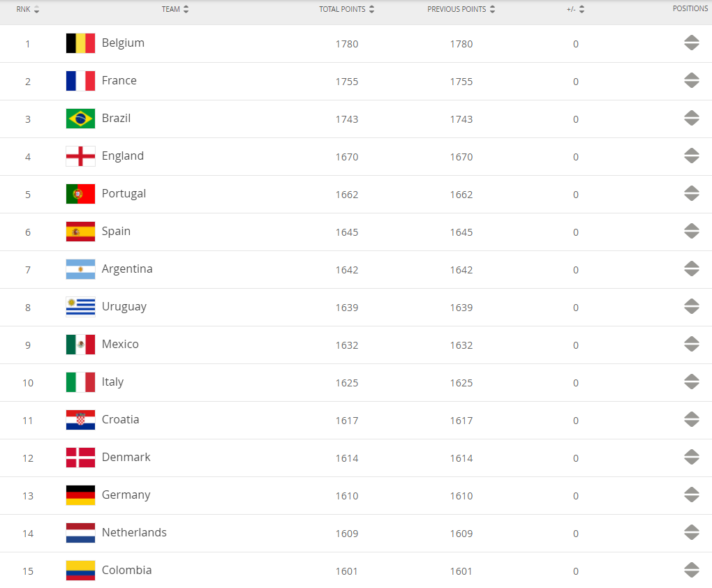Image resolution: width=712 pixels, height=588 pixels.
Task: Sort table by RNK column
Action: pos(28,10)
